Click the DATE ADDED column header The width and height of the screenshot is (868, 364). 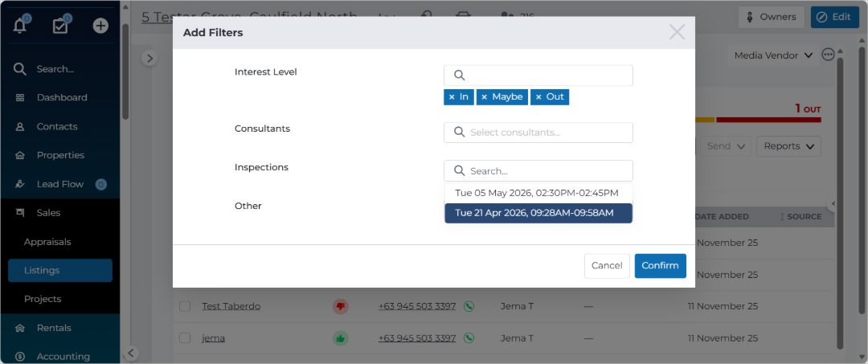(722, 216)
